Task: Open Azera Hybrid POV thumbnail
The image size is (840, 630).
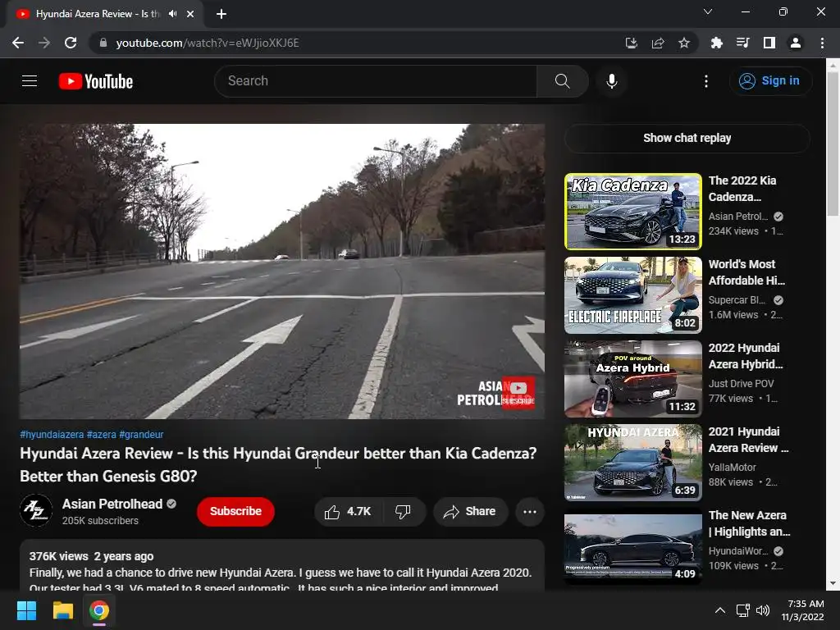Action: (633, 379)
